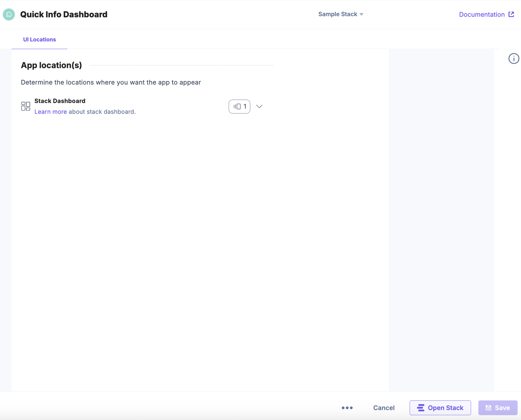Switch to the UI Locations tab
521x420 pixels.
[39, 39]
